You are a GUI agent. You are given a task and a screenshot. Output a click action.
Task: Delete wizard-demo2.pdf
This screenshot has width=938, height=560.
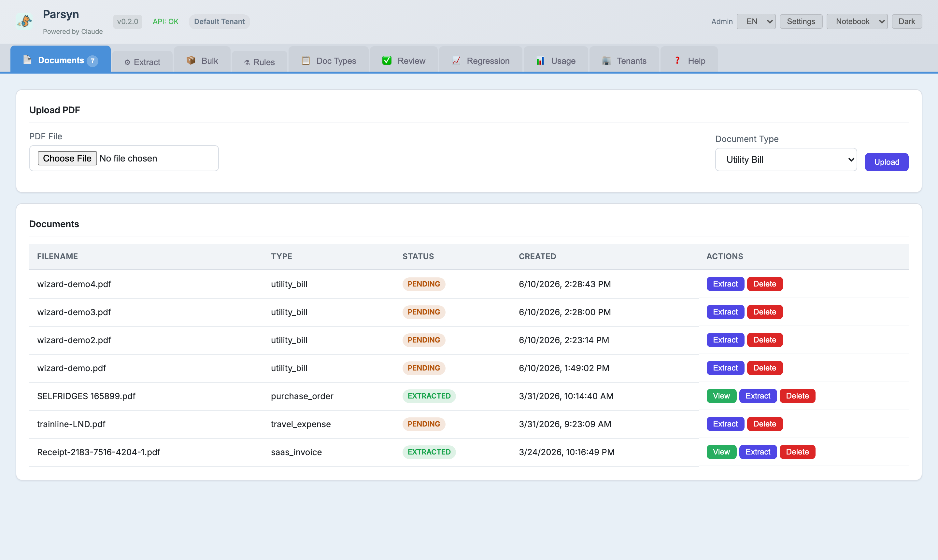click(x=765, y=340)
